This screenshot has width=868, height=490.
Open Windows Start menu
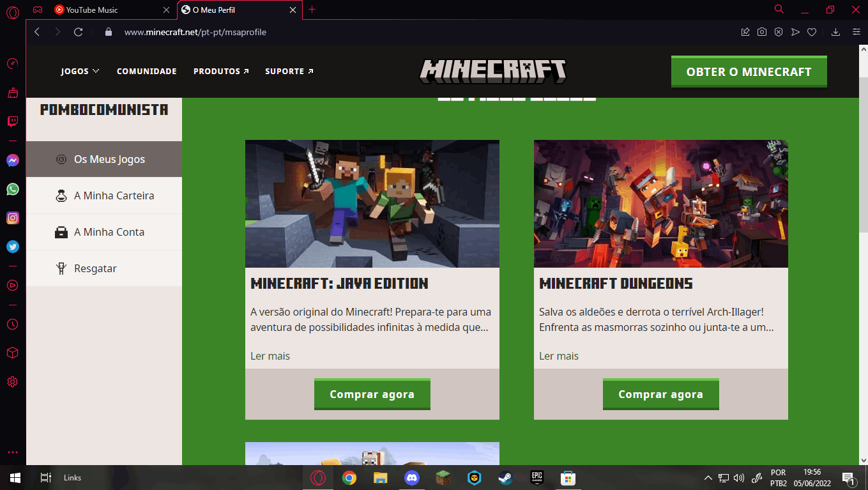(15, 477)
